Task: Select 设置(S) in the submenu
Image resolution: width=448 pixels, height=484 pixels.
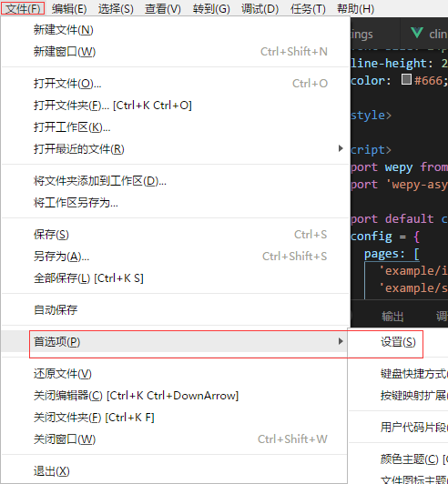Action: (398, 342)
